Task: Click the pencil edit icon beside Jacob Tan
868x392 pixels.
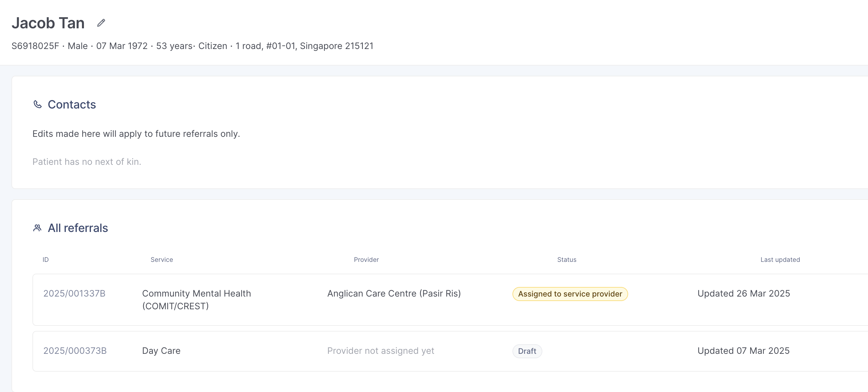Action: click(x=101, y=23)
